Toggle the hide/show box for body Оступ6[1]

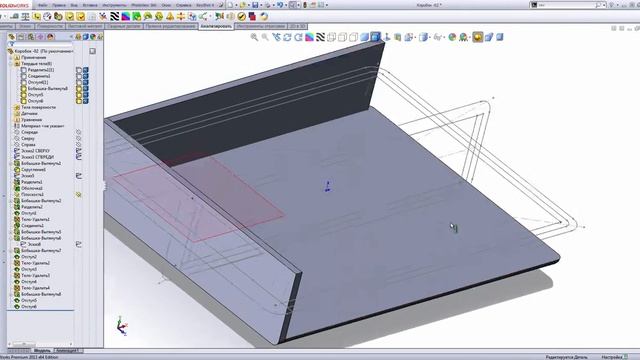pyautogui.click(x=79, y=82)
